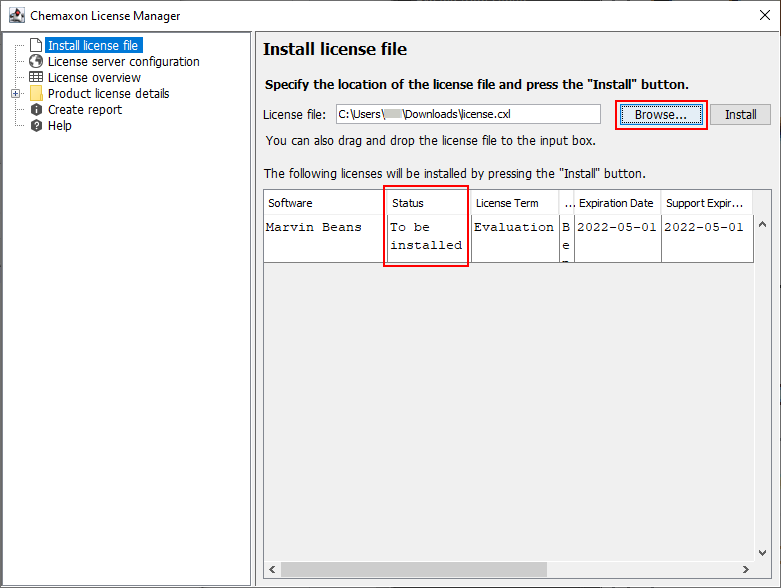Click the horizontal scrollbar left arrow
781x588 pixels.
pos(272,569)
